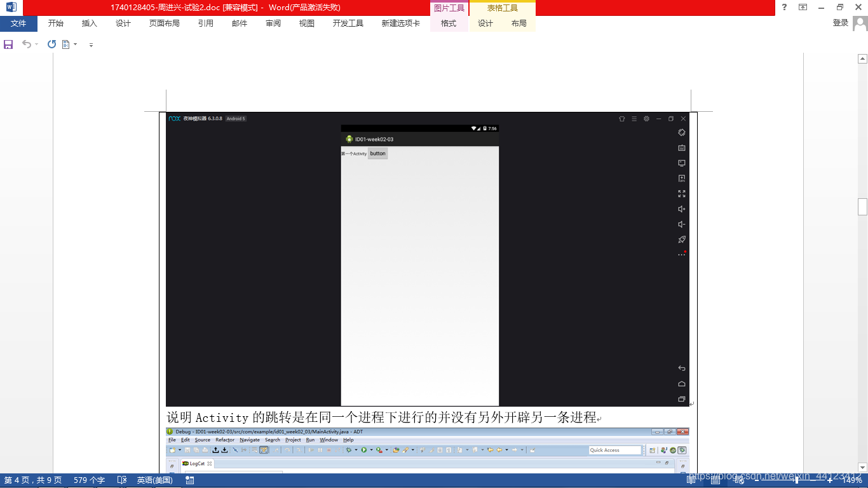This screenshot has width=868, height=488.
Task: Click zoom in plus button
Action: [x=829, y=480]
